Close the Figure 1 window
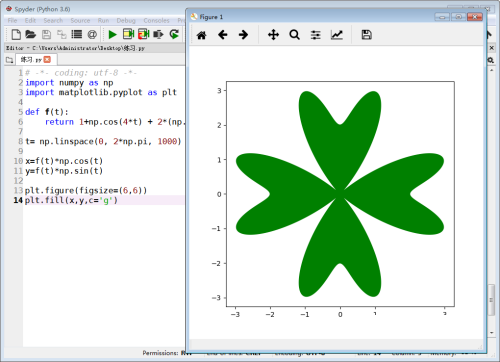The image size is (500, 362). tap(475, 17)
